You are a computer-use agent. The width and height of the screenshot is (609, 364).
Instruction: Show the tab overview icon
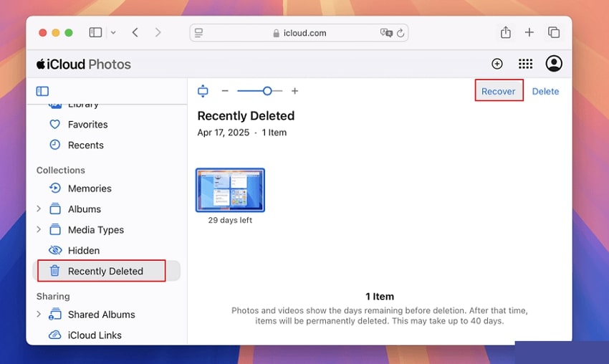pos(553,32)
